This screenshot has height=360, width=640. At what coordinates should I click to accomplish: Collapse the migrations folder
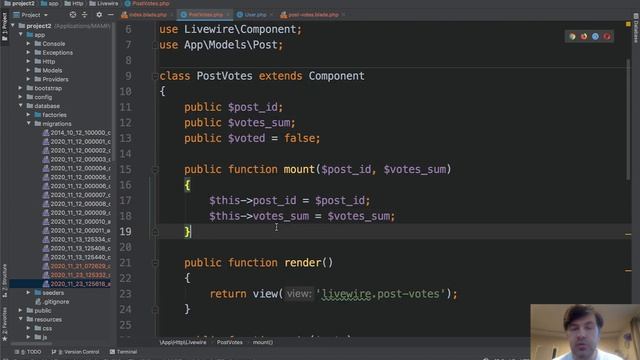click(29, 124)
